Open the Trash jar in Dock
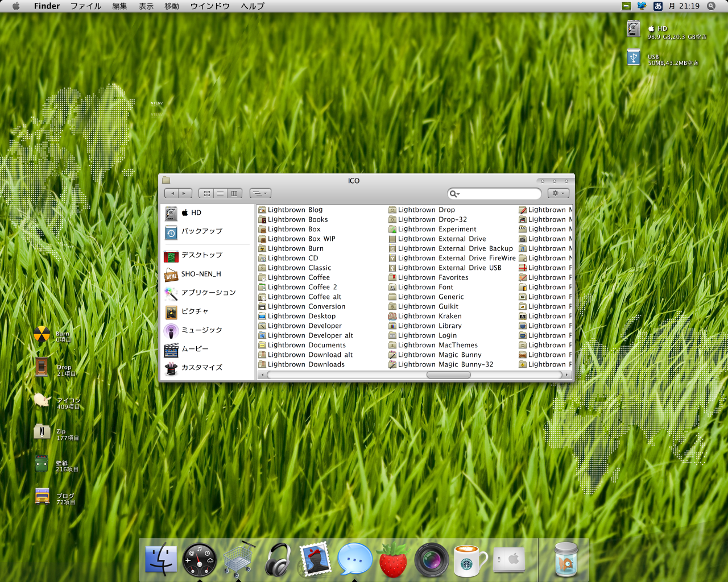The width and height of the screenshot is (728, 582). (566, 559)
